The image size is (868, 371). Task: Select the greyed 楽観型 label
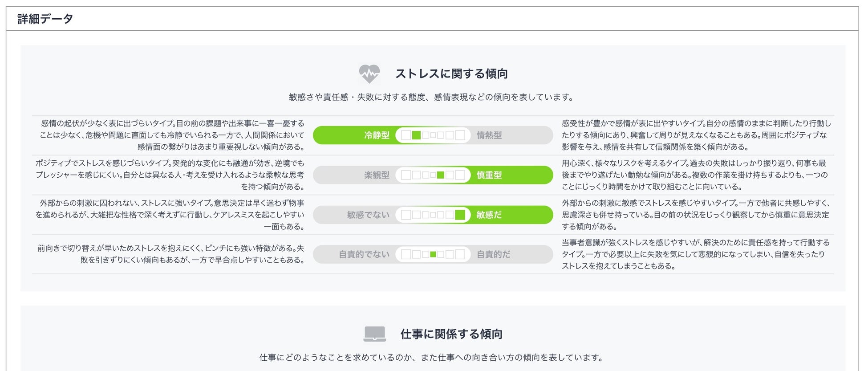point(377,175)
